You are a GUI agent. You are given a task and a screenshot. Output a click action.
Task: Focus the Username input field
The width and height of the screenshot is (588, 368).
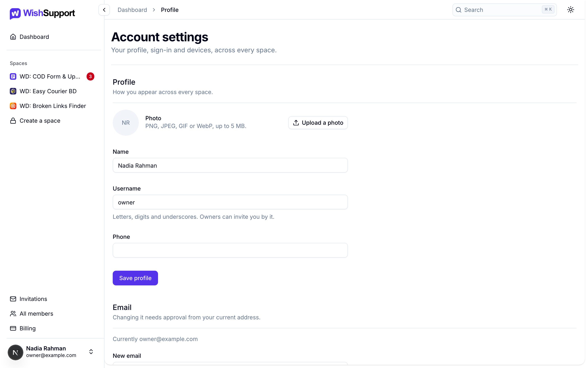(230, 202)
